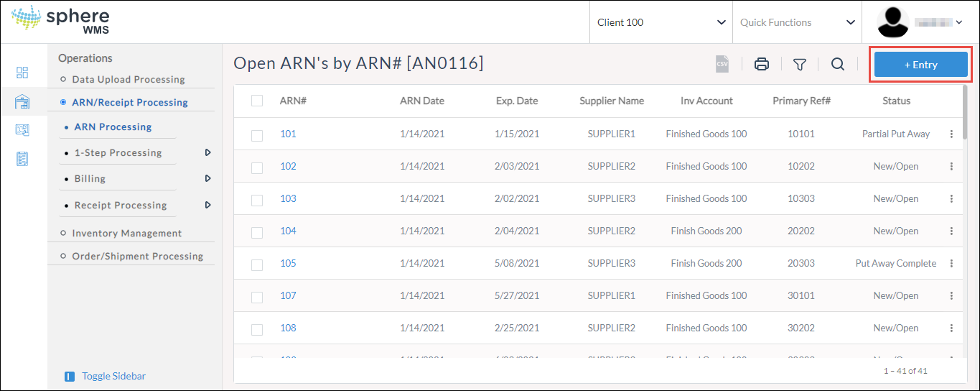The width and height of the screenshot is (980, 391).
Task: Click Exp. Date 2/03/2021
Action: (x=517, y=166)
